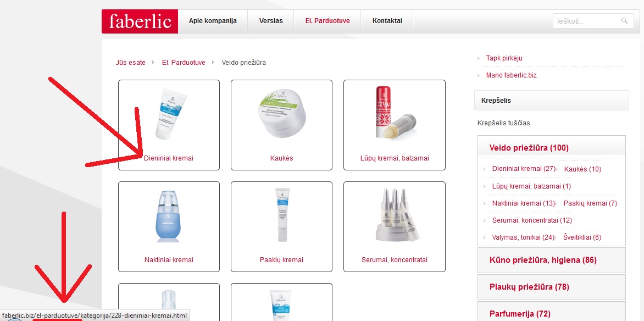Open the Paakių kremai tube image
Image resolution: width=644 pixels, height=321 pixels.
pyautogui.click(x=282, y=215)
